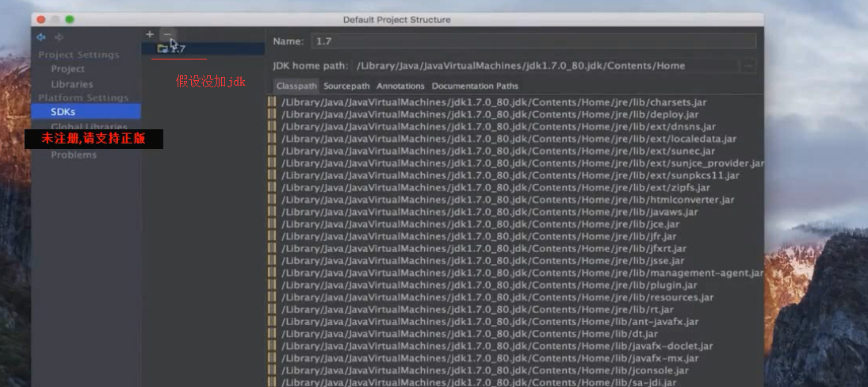Click the jar icon beside localedata.jar
868x387 pixels.
click(272, 139)
